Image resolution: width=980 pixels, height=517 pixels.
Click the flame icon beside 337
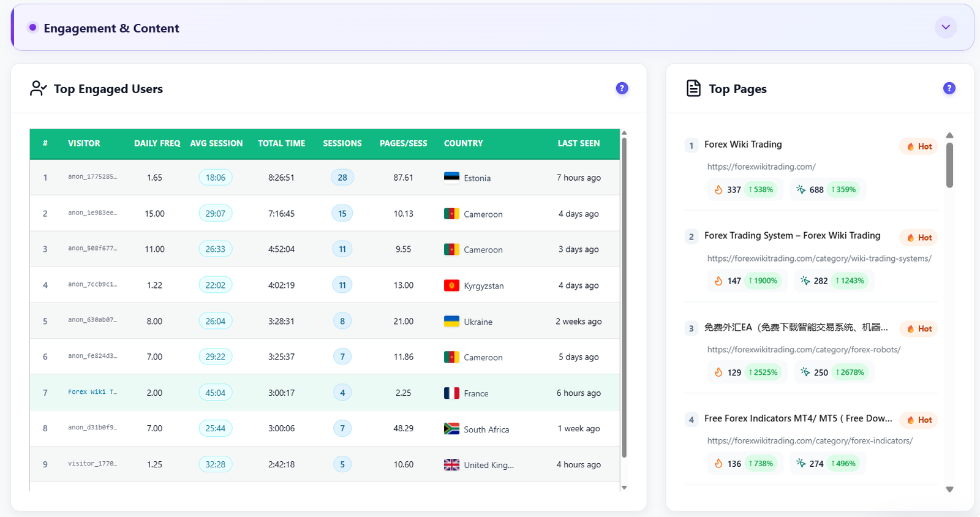pyautogui.click(x=718, y=190)
